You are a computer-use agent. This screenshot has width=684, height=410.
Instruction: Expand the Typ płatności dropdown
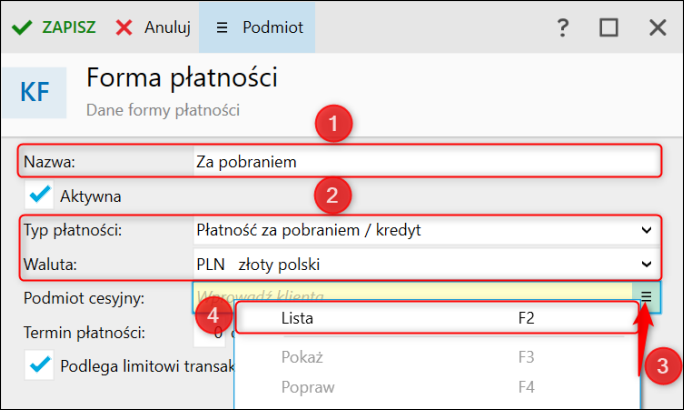pyautogui.click(x=645, y=230)
